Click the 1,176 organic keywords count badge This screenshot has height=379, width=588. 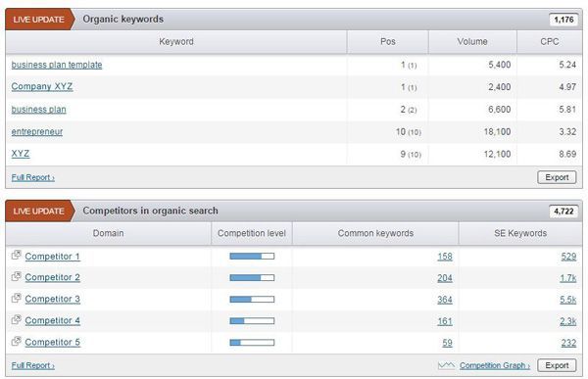564,20
